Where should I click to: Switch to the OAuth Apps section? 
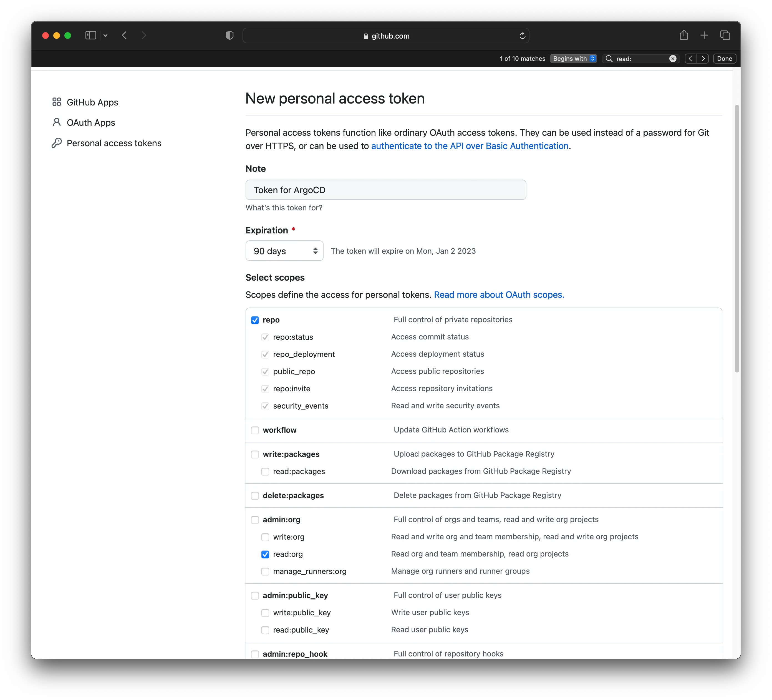click(91, 122)
